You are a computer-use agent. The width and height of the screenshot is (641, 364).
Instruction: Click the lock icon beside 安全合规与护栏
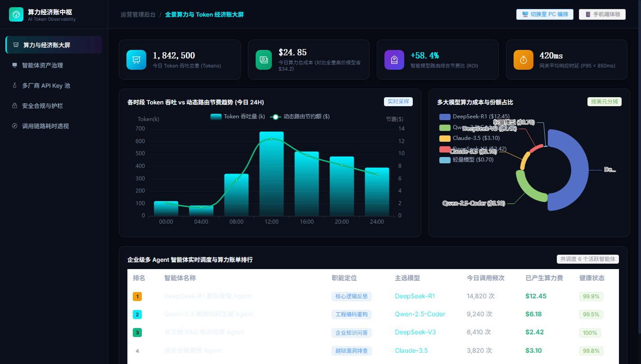[x=14, y=106]
